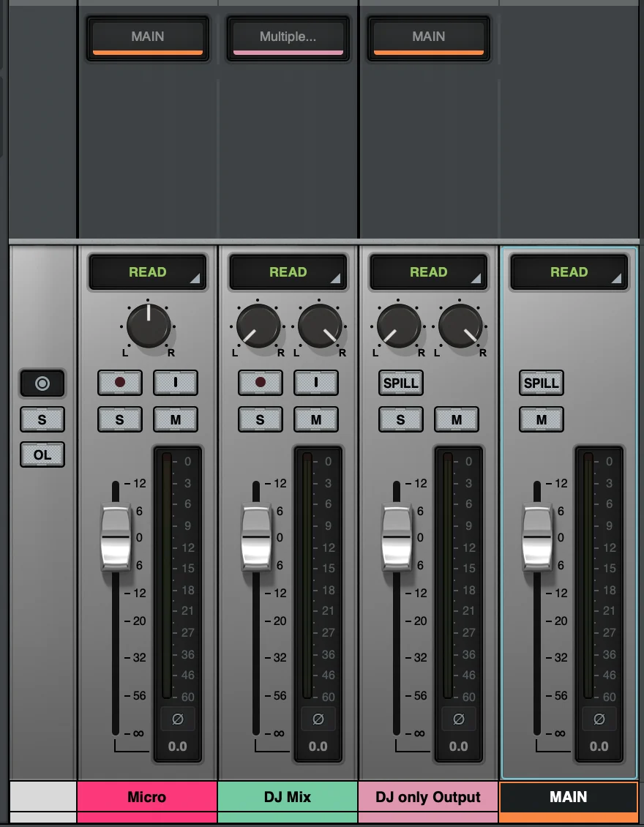Click the DJ Mix volume fader

[x=256, y=537]
